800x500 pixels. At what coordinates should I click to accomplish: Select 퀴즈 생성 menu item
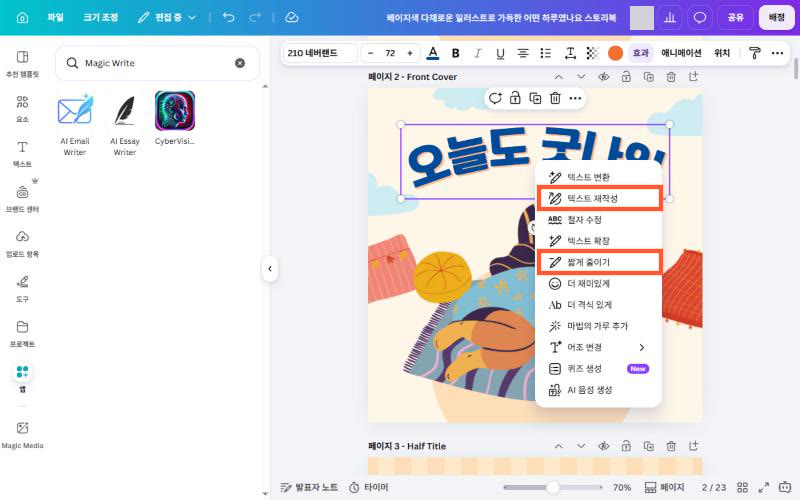pos(598,368)
